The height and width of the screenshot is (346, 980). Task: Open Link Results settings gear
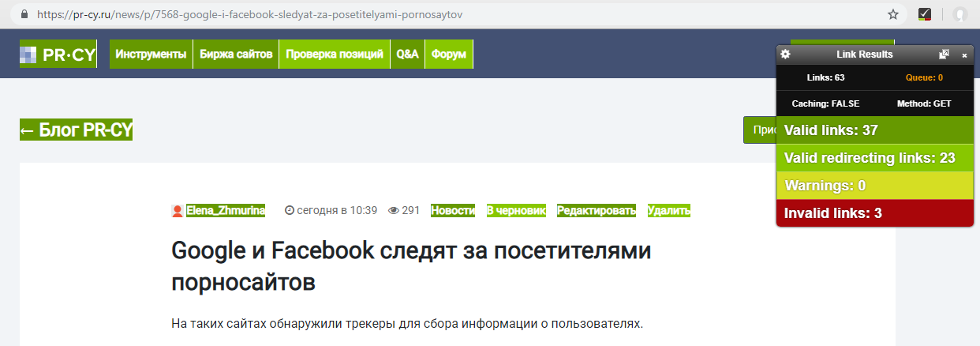(x=785, y=55)
